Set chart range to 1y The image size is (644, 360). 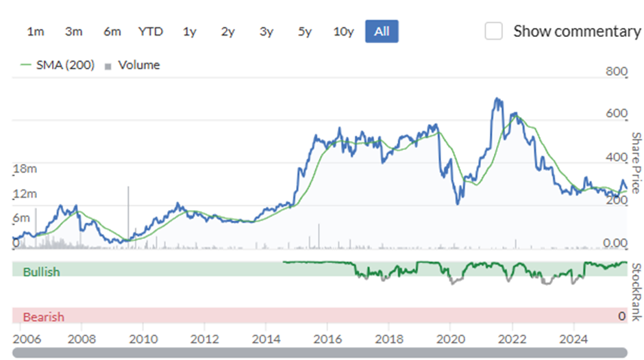click(190, 31)
